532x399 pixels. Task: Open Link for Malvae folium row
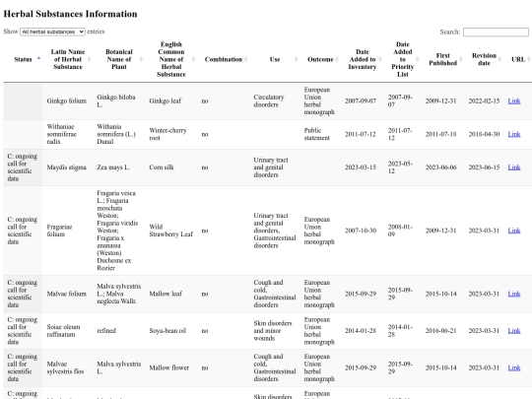514,294
